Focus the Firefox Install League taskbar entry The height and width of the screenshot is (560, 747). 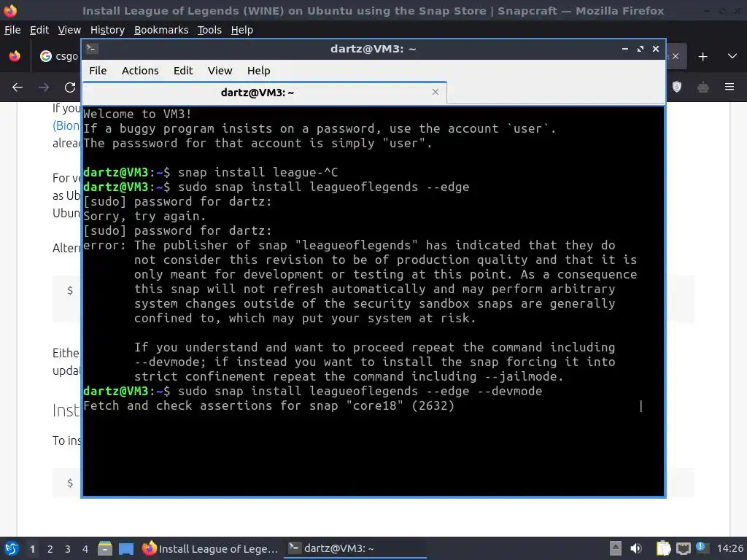coord(210,548)
